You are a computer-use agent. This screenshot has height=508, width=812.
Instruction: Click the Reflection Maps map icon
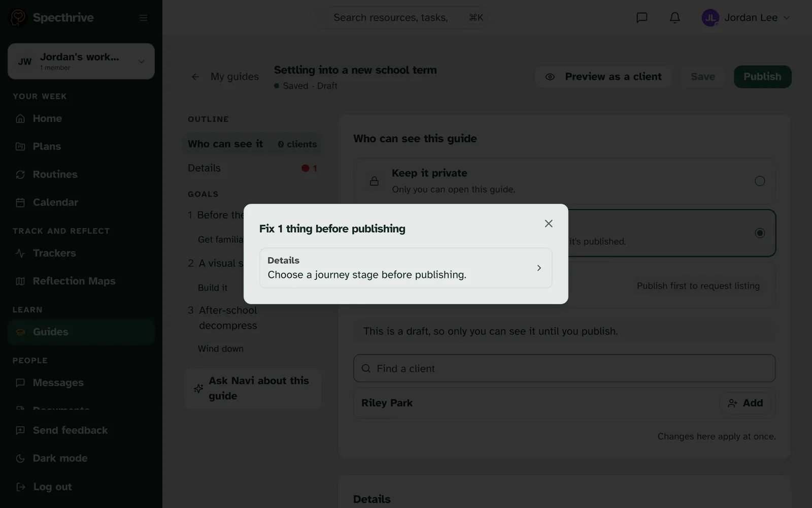[20, 281]
